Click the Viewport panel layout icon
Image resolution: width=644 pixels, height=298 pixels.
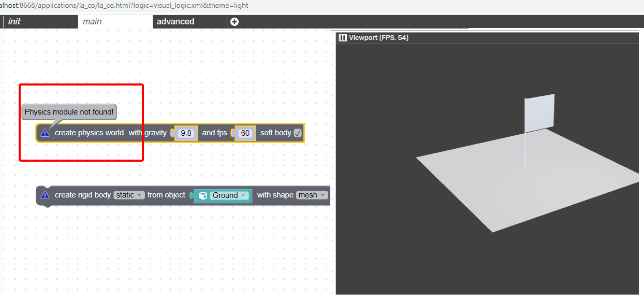[x=343, y=37]
